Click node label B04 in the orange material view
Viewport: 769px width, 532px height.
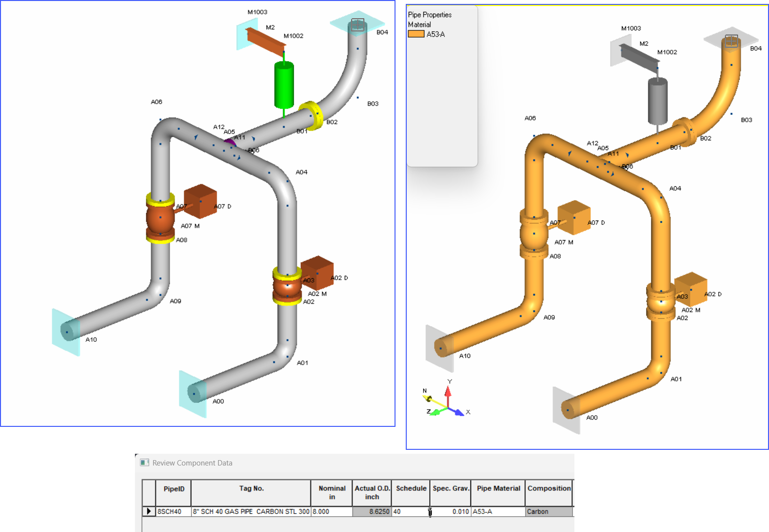[x=756, y=48]
